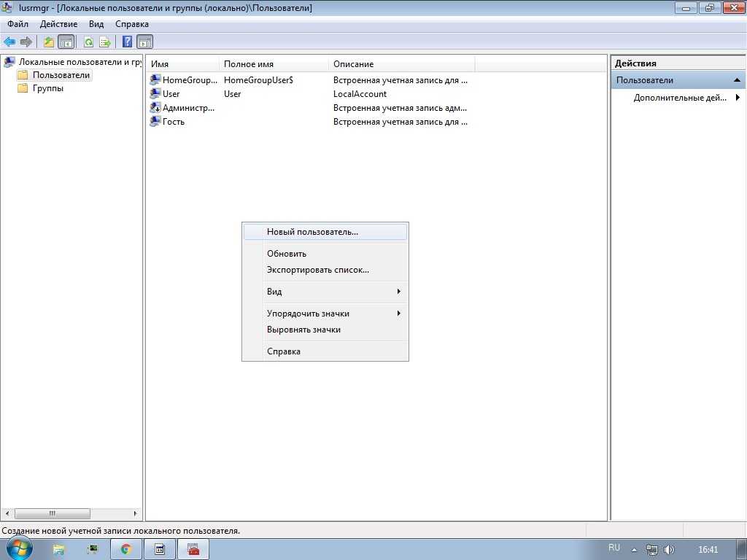Click the Refresh toolbar icon

pyautogui.click(x=88, y=42)
